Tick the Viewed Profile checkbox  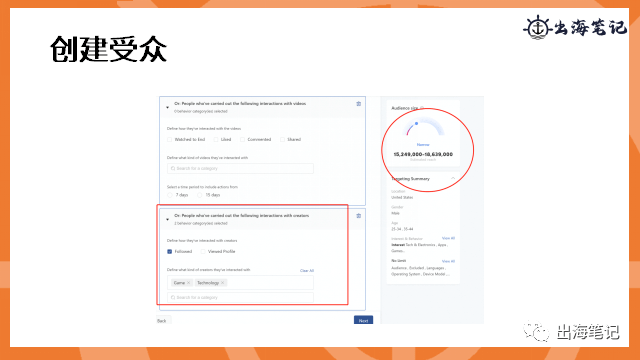click(x=203, y=251)
